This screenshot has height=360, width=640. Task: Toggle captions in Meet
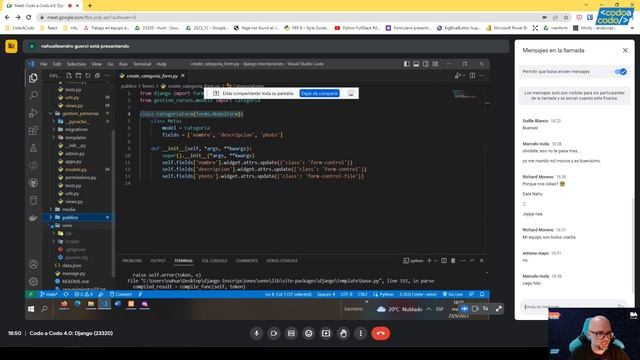pos(291,333)
